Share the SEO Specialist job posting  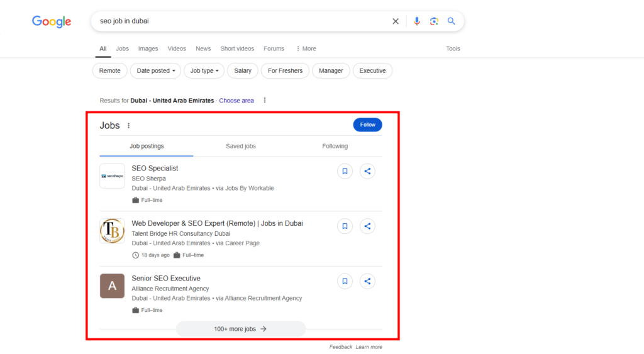tap(367, 171)
